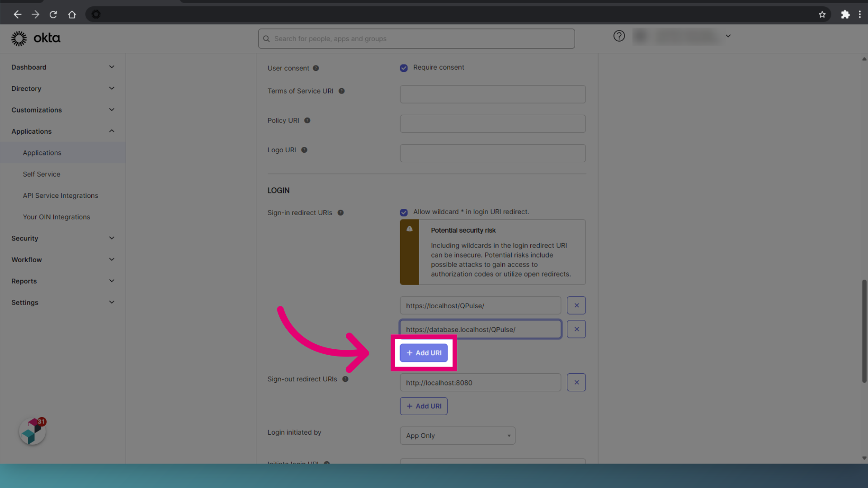Add a new sign-in redirect URI
868x488 pixels.
coord(424,353)
